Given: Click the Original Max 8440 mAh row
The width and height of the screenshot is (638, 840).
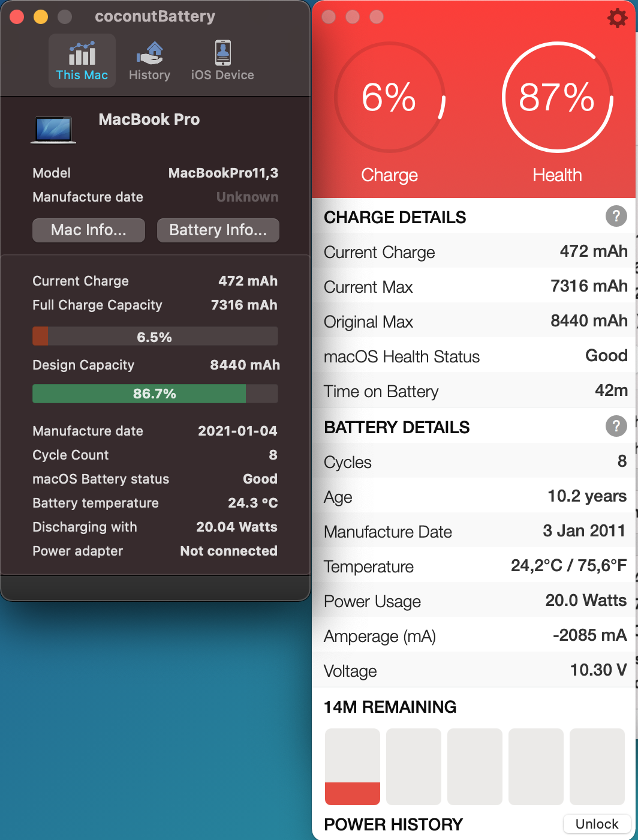Looking at the screenshot, I should [474, 321].
